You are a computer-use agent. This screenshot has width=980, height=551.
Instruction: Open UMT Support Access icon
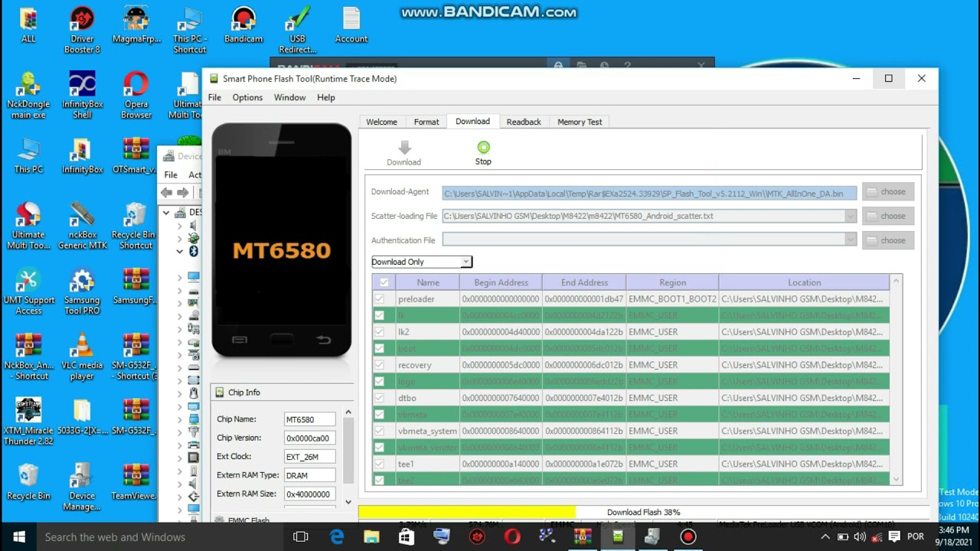pyautogui.click(x=28, y=292)
